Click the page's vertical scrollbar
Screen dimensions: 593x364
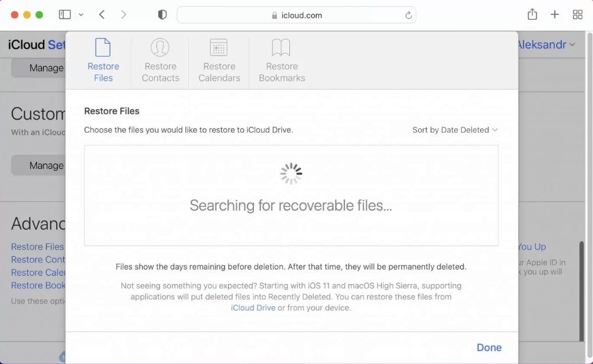click(582, 291)
